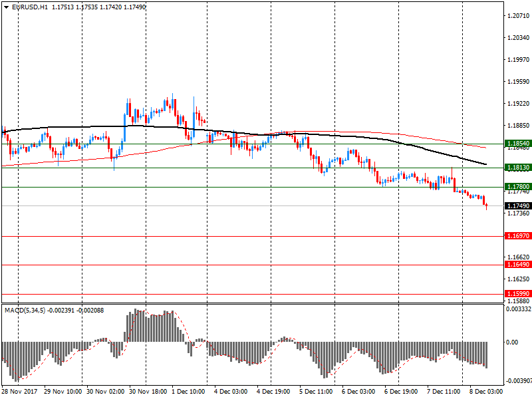This screenshot has width=532, height=399.
Task: Click the 1.15990 red price level label
Action: coord(517,294)
